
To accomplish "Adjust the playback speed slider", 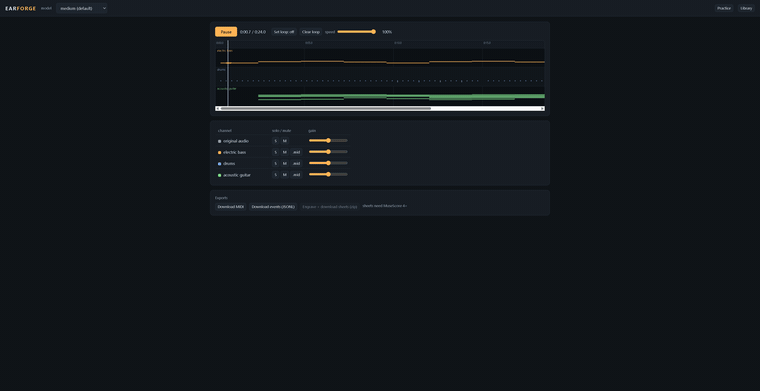I will pyautogui.click(x=356, y=31).
